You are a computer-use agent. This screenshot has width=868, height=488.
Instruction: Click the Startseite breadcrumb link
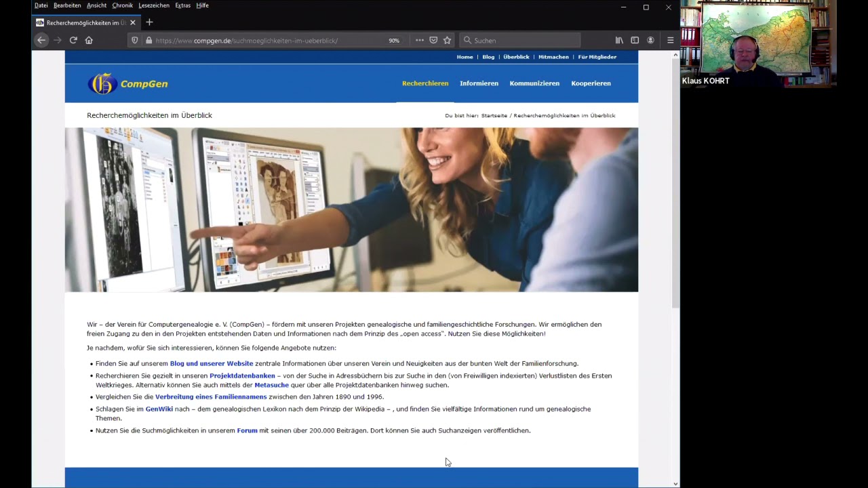(494, 116)
